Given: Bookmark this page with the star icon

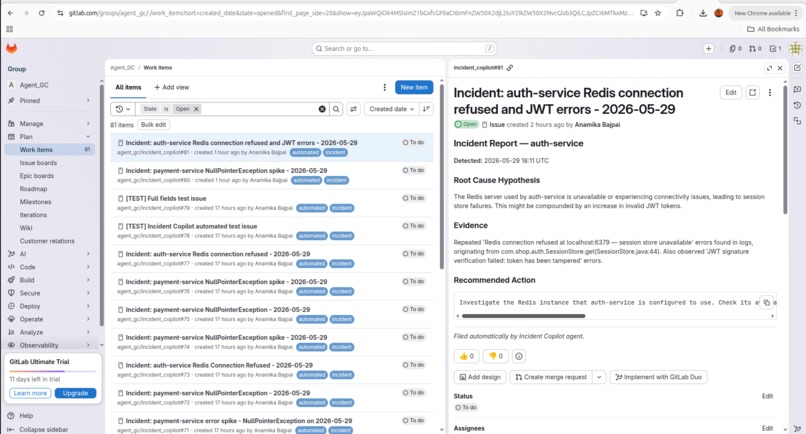Looking at the screenshot, I should [x=658, y=13].
